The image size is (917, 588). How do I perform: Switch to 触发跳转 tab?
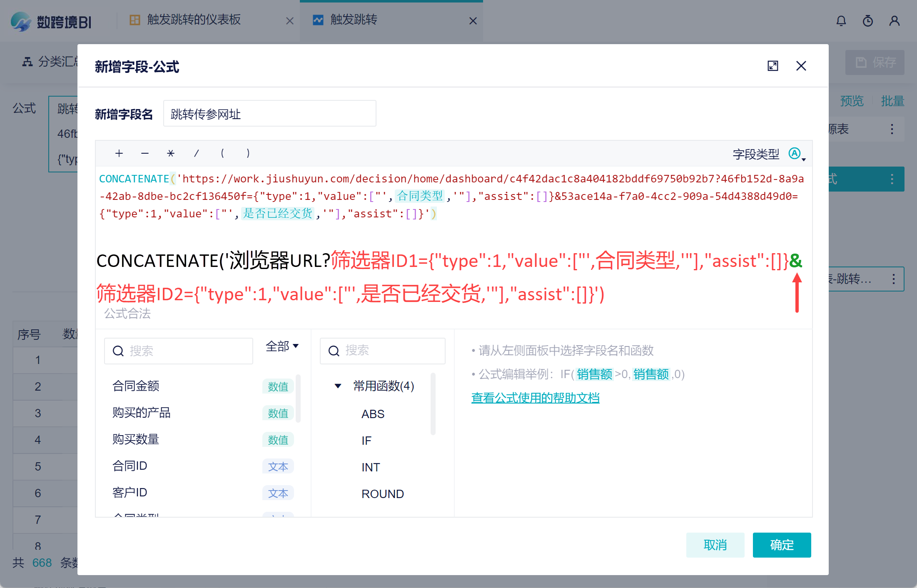pos(354,20)
